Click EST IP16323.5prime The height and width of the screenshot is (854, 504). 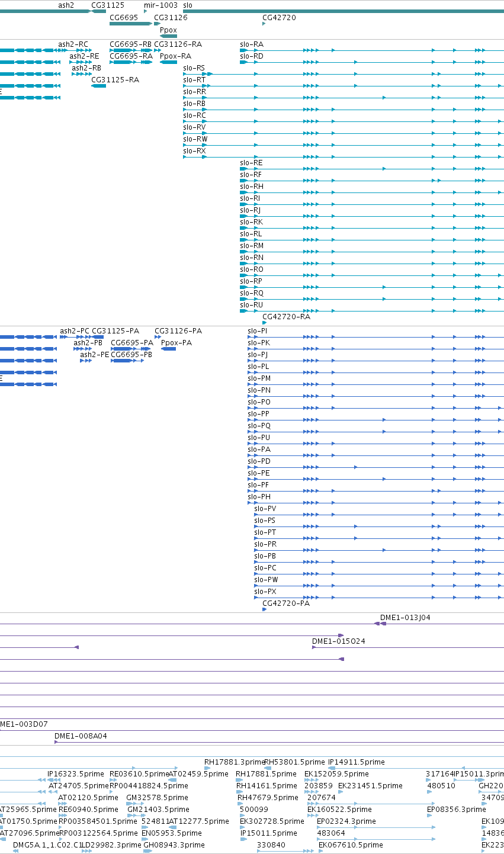(76, 774)
